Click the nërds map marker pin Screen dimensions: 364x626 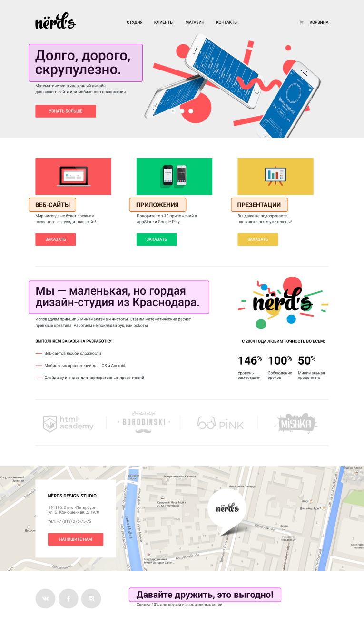pos(227,509)
